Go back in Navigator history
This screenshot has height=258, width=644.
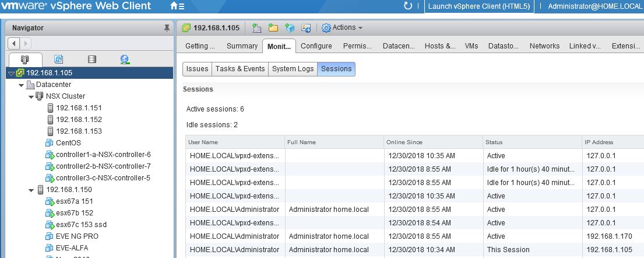click(x=14, y=43)
